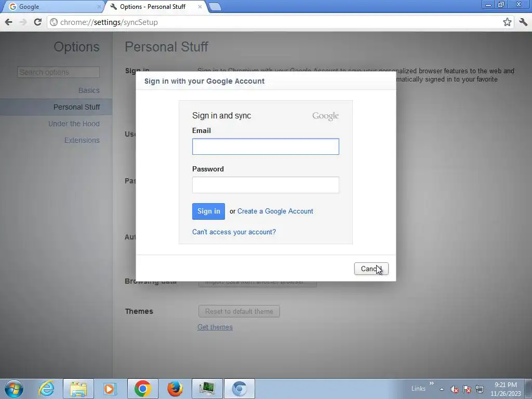The height and width of the screenshot is (399, 532).
Task: Open the Action Center flag icon
Action: 467,389
